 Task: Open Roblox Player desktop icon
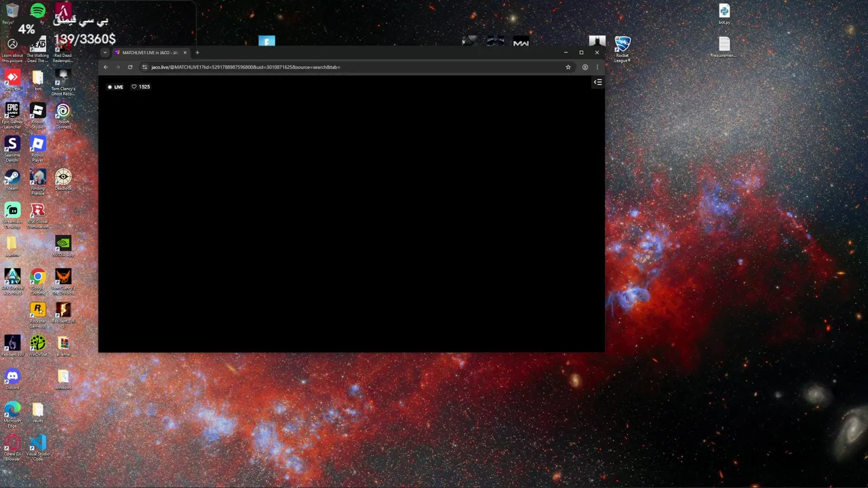38,149
